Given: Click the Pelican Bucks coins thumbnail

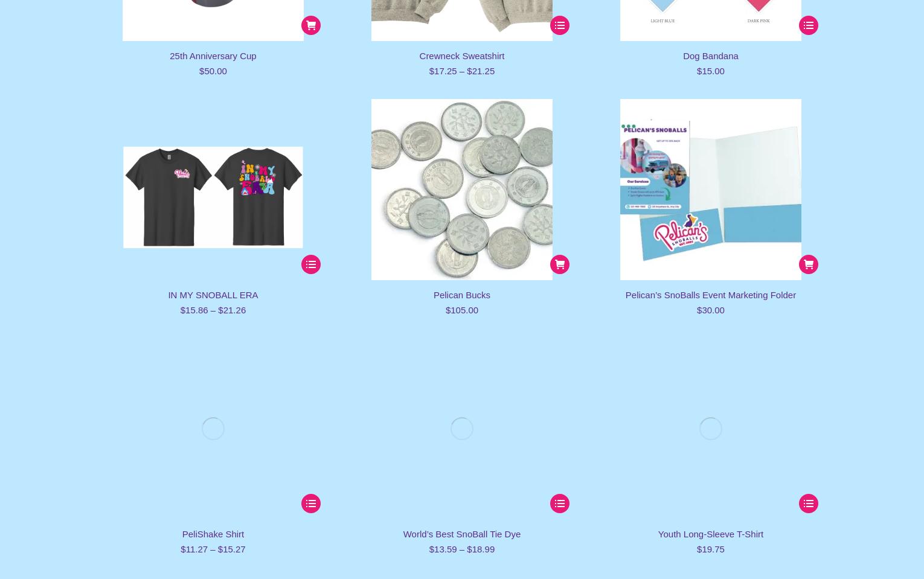Looking at the screenshot, I should 461,190.
